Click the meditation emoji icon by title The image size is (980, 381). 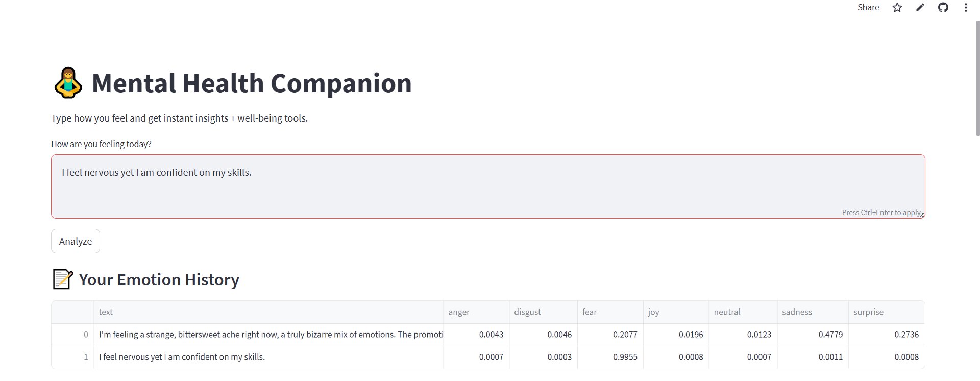68,83
